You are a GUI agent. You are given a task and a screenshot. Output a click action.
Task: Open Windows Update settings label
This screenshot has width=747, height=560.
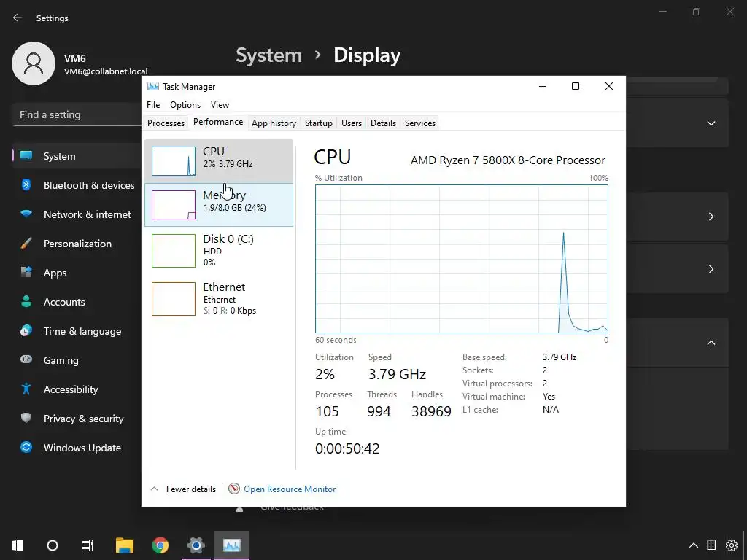pos(82,448)
